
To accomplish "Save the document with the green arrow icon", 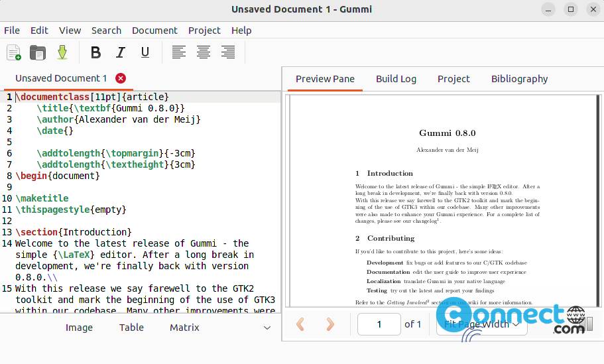I will [x=62, y=52].
